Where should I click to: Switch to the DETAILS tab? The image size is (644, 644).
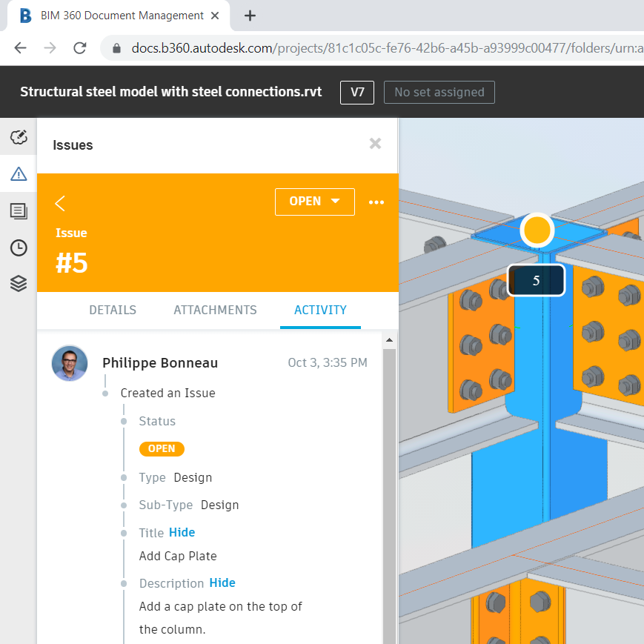pos(113,310)
